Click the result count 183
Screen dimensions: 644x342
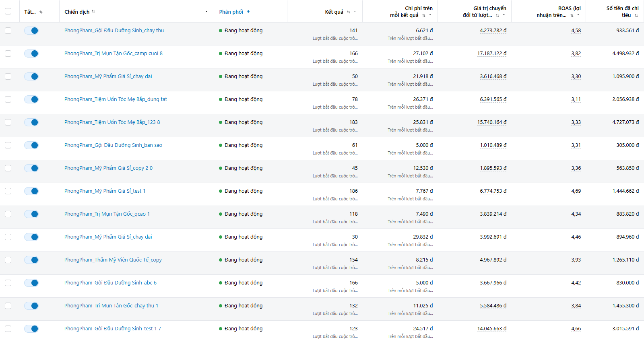click(x=353, y=122)
